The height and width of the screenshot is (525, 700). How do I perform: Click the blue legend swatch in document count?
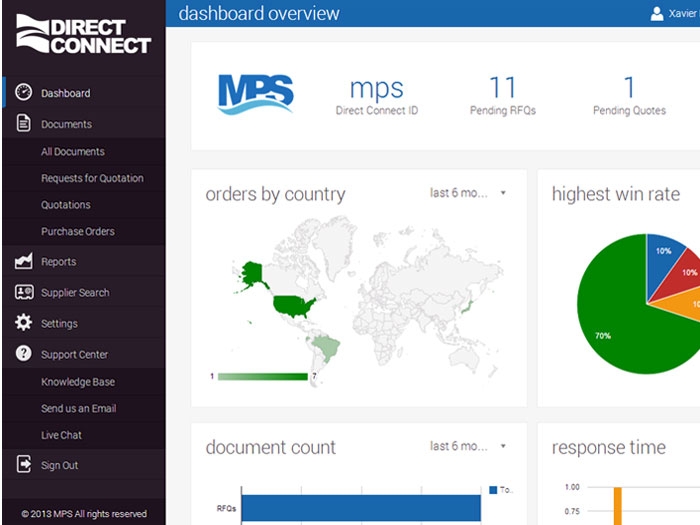click(x=493, y=490)
